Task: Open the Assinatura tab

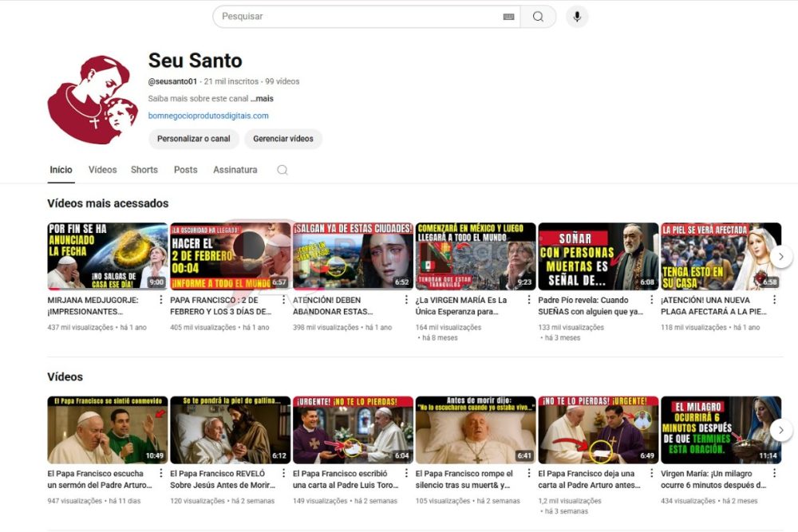Action: (x=235, y=170)
